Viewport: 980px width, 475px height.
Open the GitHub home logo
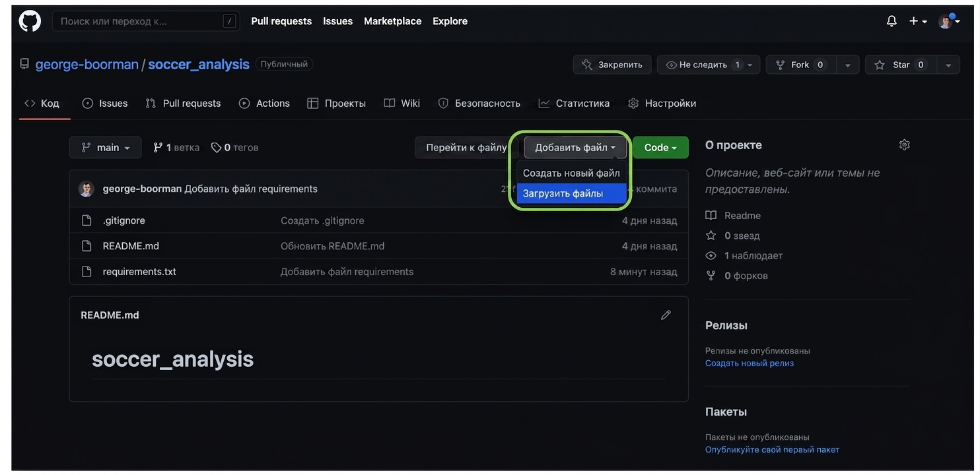click(x=30, y=21)
